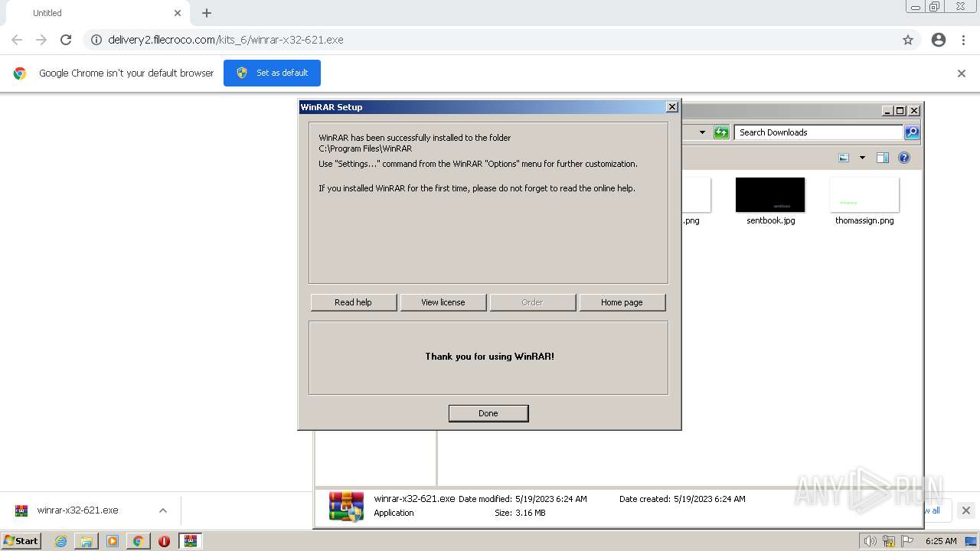
Task: Reload the current page
Action: coord(66,40)
